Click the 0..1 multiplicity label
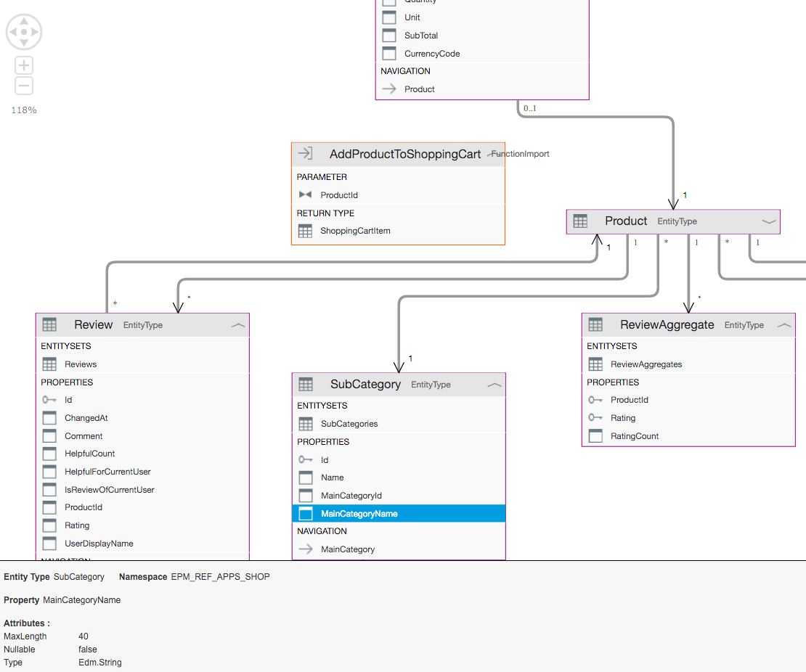 point(529,108)
